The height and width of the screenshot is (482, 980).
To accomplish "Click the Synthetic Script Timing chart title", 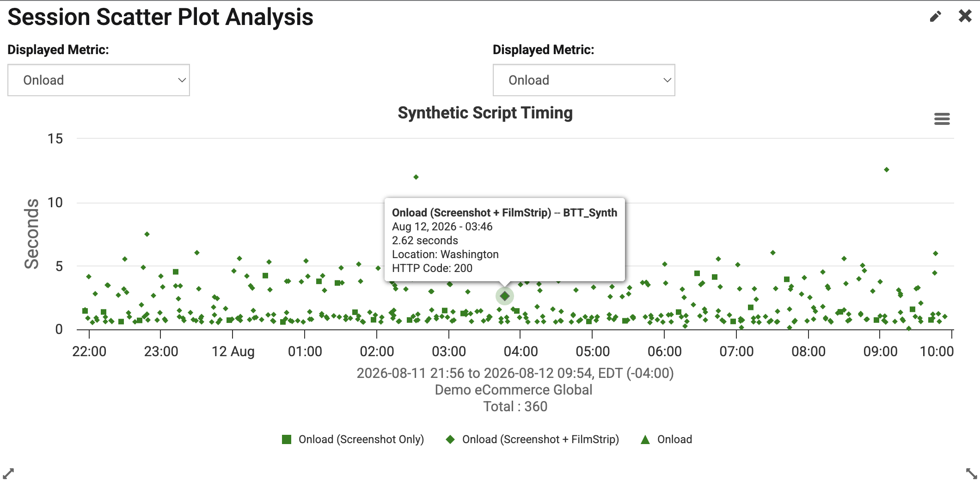I will pos(485,113).
